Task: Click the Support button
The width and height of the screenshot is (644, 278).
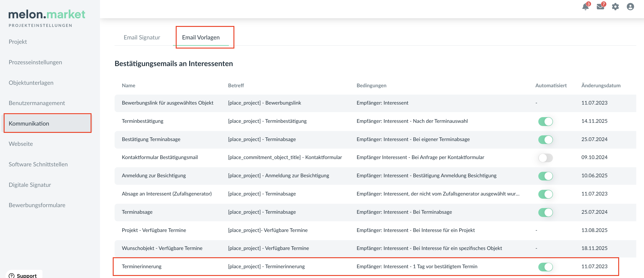Action: (x=26, y=275)
